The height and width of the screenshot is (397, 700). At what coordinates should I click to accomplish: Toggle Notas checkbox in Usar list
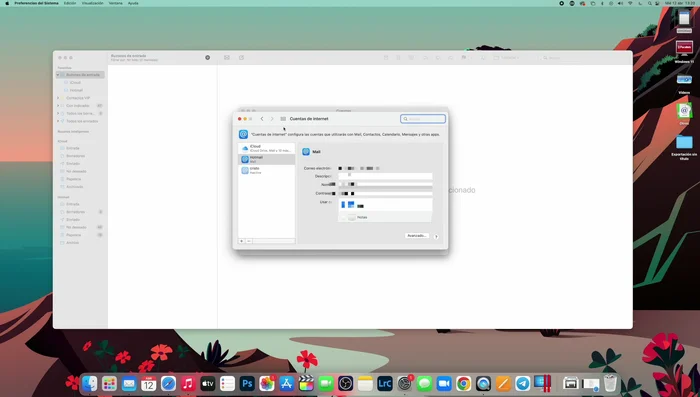[x=343, y=217]
